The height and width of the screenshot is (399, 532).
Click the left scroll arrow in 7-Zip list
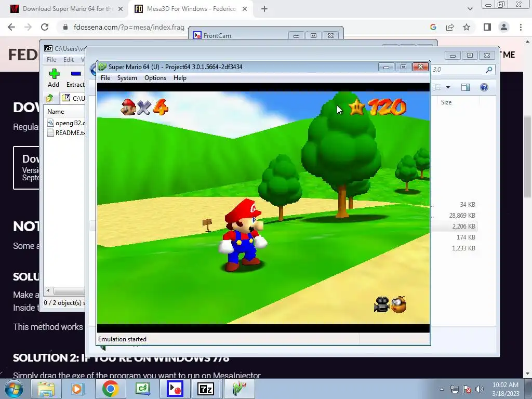(x=48, y=290)
